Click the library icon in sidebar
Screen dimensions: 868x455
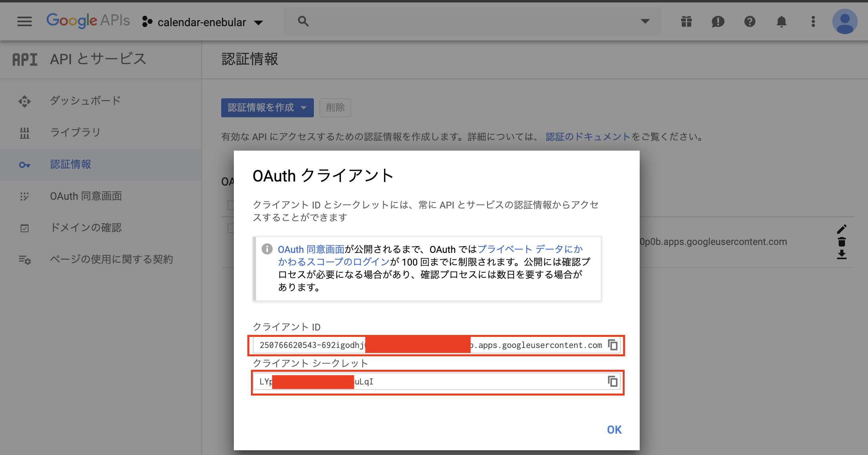tap(25, 133)
